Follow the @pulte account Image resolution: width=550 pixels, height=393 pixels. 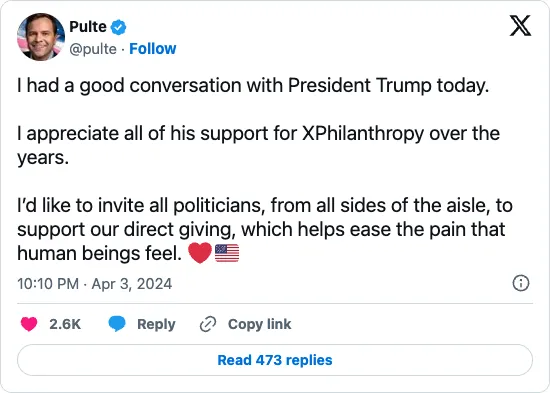pyautogui.click(x=153, y=49)
